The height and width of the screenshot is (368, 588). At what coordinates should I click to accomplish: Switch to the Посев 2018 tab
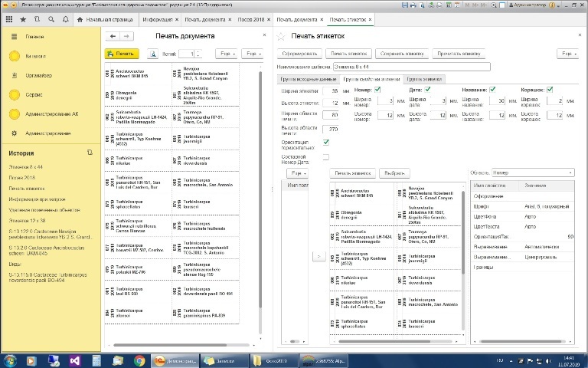pyautogui.click(x=251, y=17)
